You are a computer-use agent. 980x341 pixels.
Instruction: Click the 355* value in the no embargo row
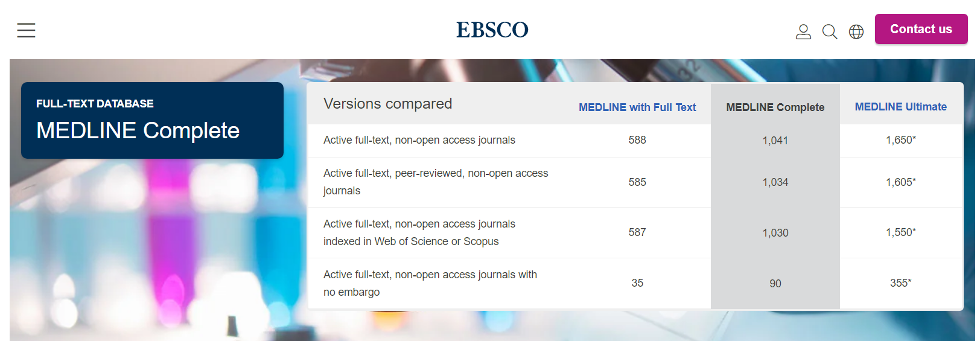point(900,283)
